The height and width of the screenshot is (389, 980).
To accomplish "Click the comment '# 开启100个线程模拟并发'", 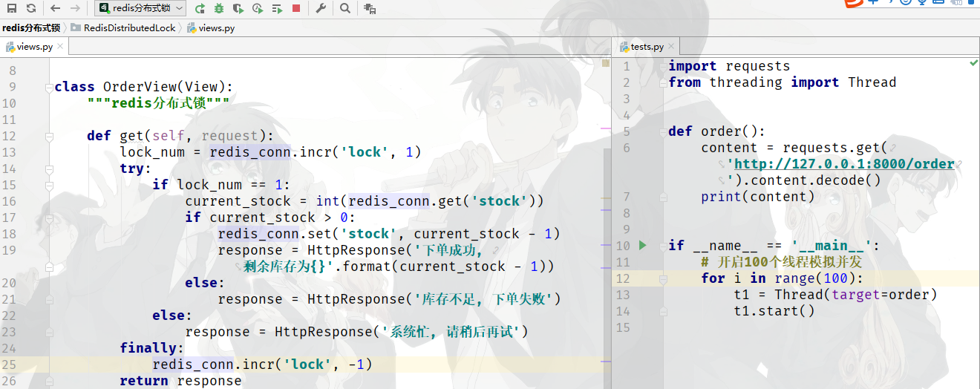I will tap(781, 262).
